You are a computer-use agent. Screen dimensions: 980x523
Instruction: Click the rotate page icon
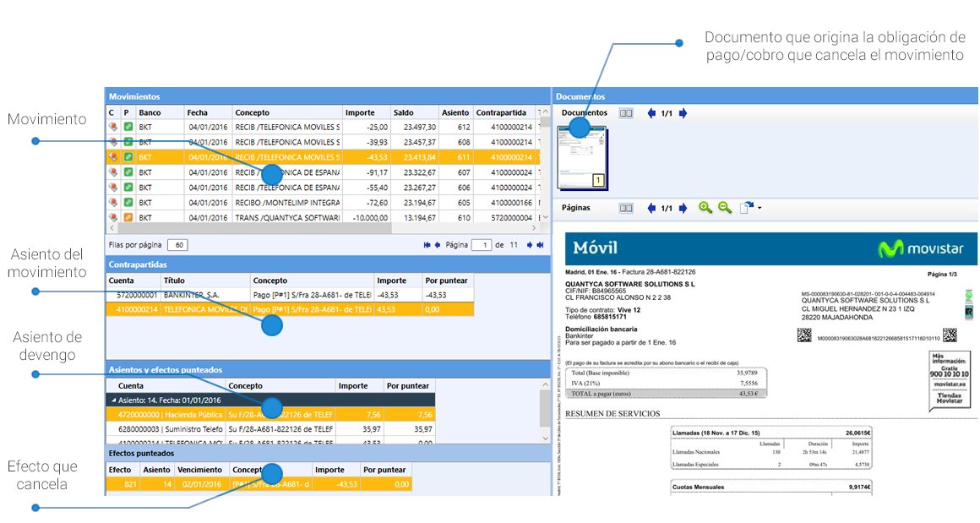pyautogui.click(x=746, y=208)
